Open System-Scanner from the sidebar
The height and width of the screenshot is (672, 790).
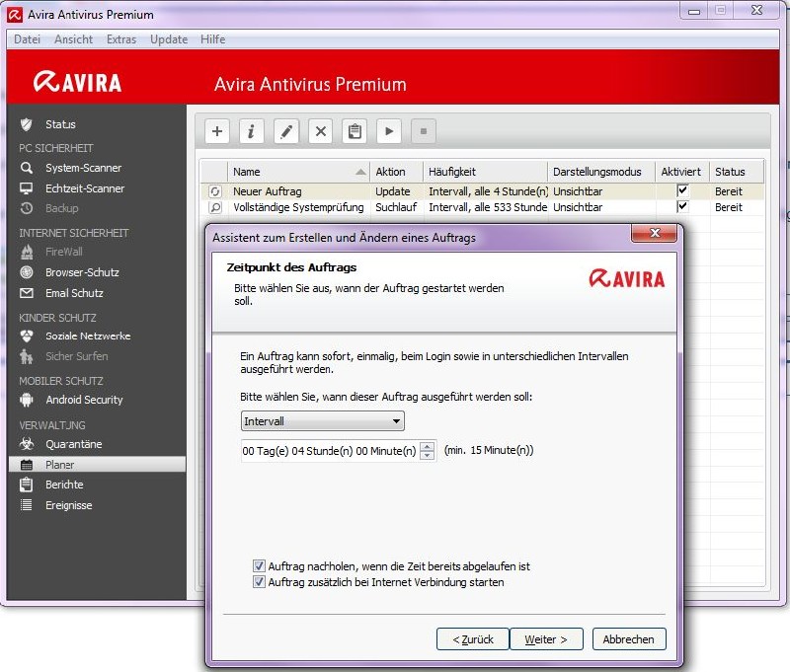pyautogui.click(x=84, y=168)
